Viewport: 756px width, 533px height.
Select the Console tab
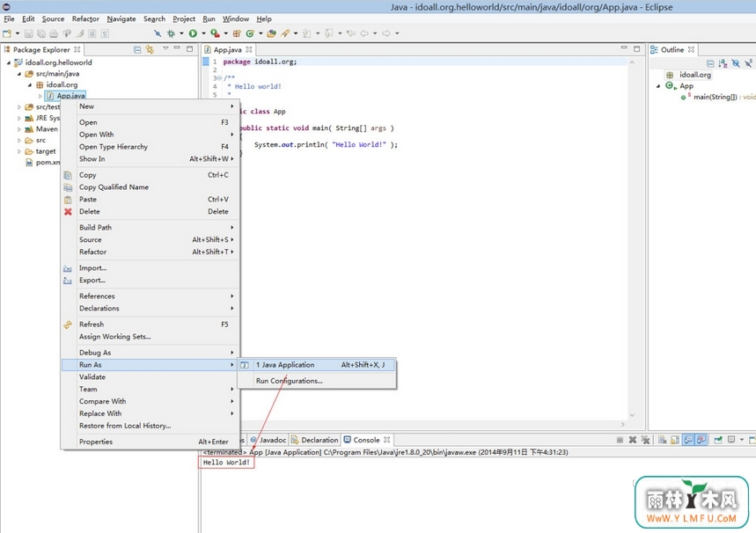pyautogui.click(x=366, y=440)
